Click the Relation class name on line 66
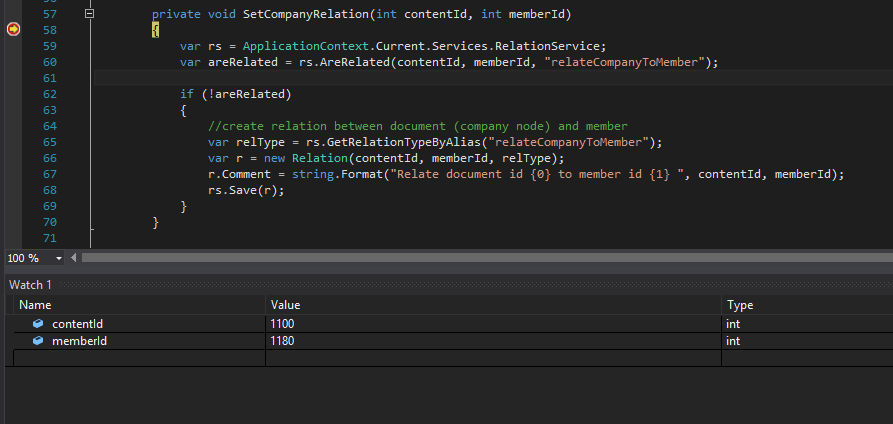The height and width of the screenshot is (424, 893). coord(320,158)
